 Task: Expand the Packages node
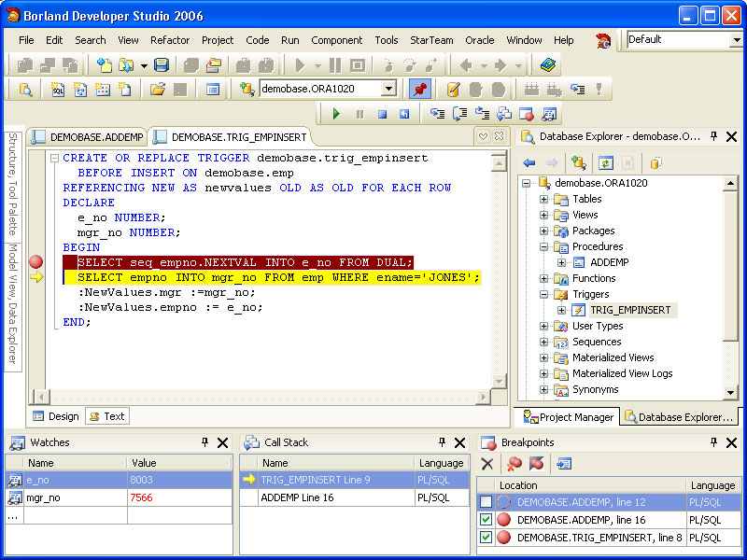click(543, 231)
